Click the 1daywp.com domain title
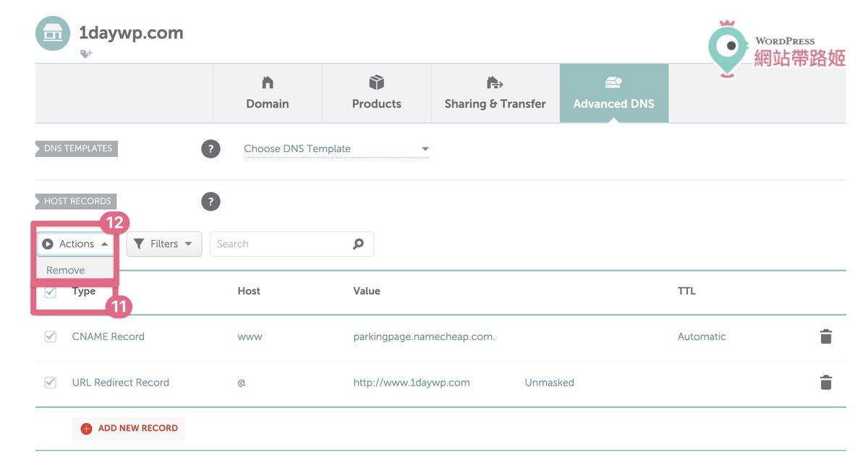Image resolution: width=868 pixels, height=471 pixels. pos(131,33)
